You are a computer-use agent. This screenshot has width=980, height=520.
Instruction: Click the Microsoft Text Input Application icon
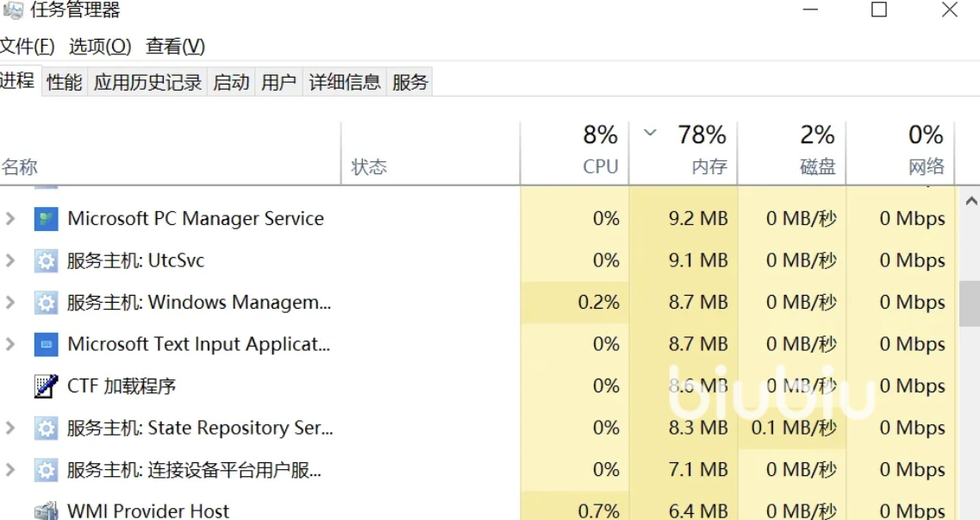pos(46,344)
